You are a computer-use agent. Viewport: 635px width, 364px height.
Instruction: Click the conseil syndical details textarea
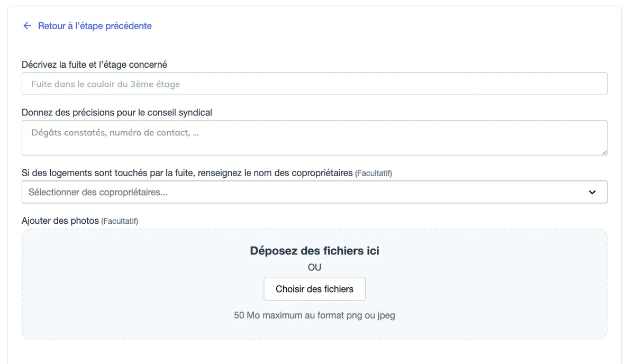(314, 138)
